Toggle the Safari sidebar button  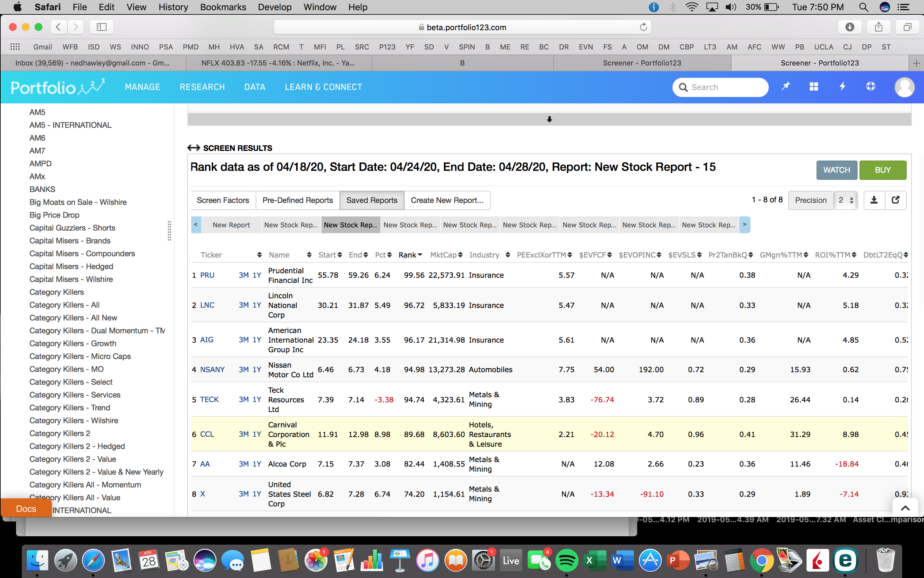(x=102, y=27)
